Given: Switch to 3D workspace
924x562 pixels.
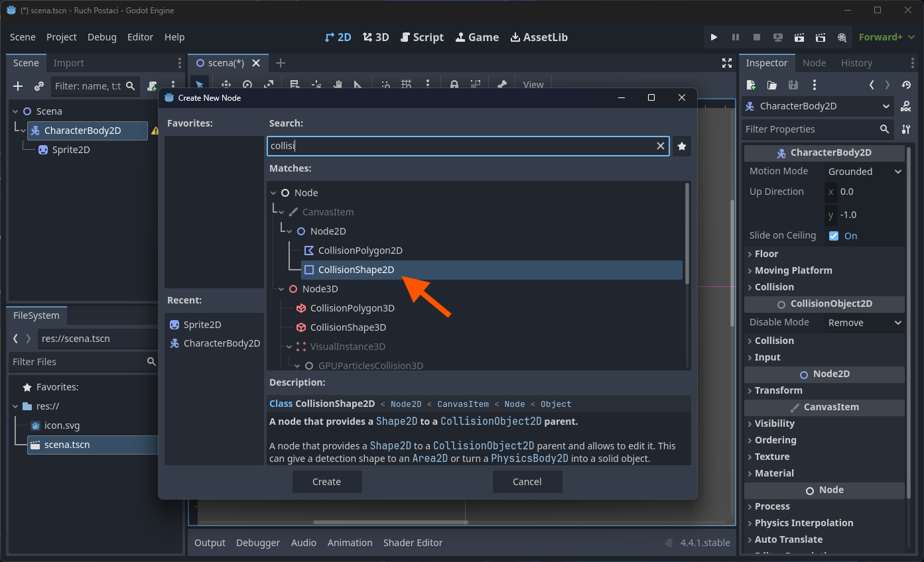Looking at the screenshot, I should (x=376, y=37).
